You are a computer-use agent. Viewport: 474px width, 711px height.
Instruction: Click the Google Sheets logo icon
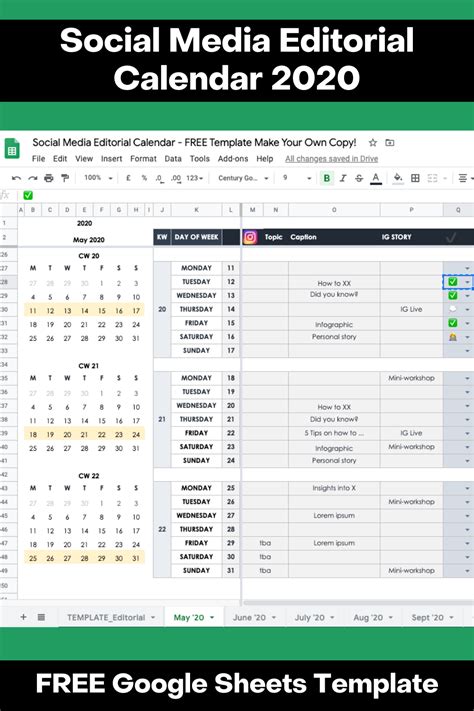click(x=12, y=149)
